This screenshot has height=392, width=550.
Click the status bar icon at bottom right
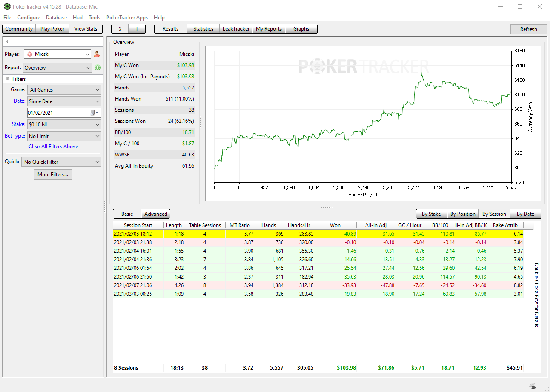coord(533,386)
